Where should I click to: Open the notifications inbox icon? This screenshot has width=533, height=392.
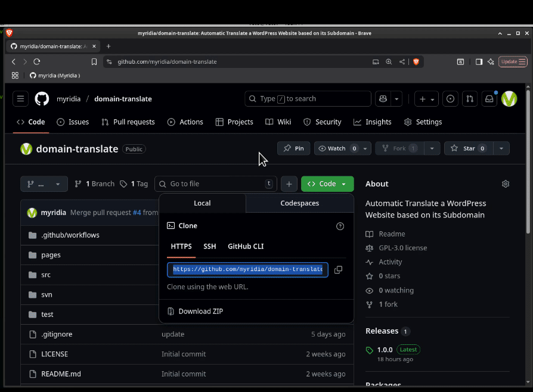point(489,99)
